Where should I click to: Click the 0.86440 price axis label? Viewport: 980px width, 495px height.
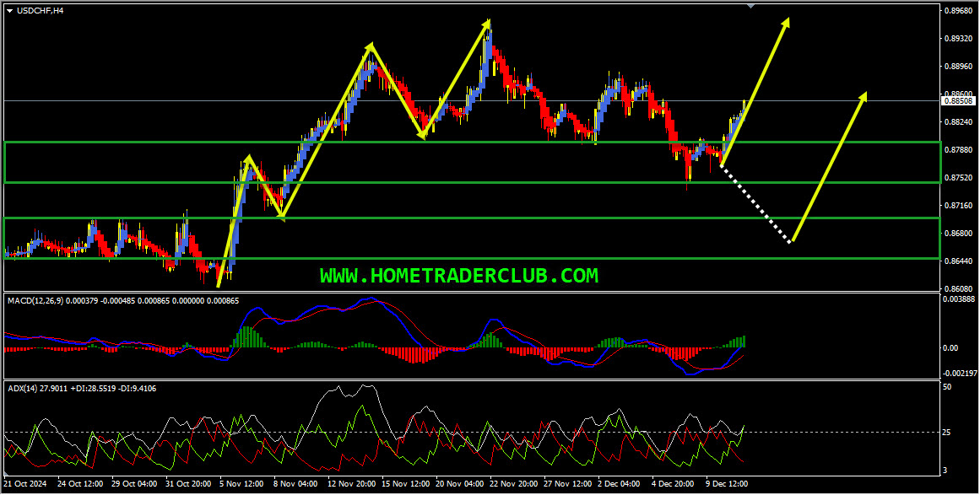click(958, 261)
